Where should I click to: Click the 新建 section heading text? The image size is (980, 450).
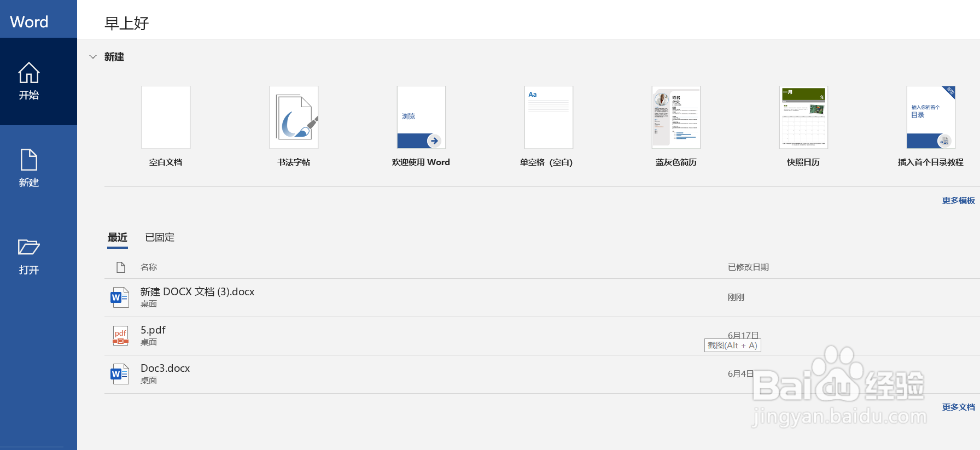point(114,57)
